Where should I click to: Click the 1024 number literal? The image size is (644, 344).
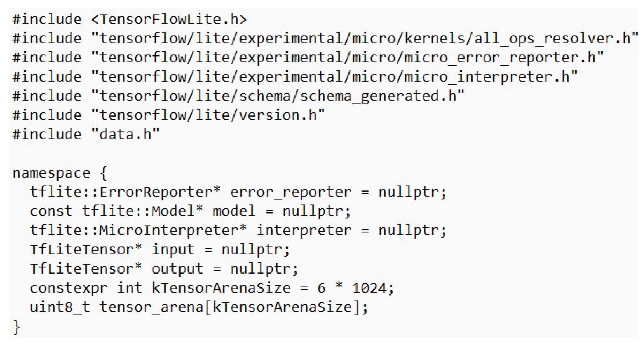[x=369, y=288]
